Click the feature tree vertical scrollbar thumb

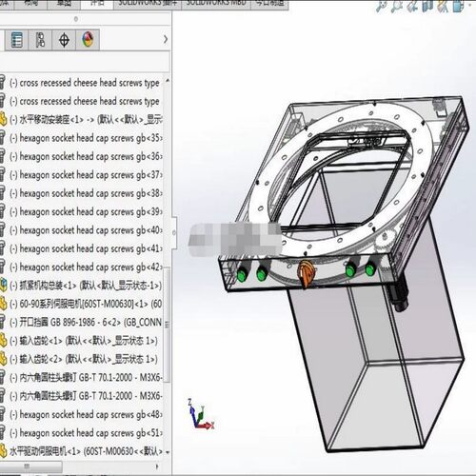coord(168,325)
